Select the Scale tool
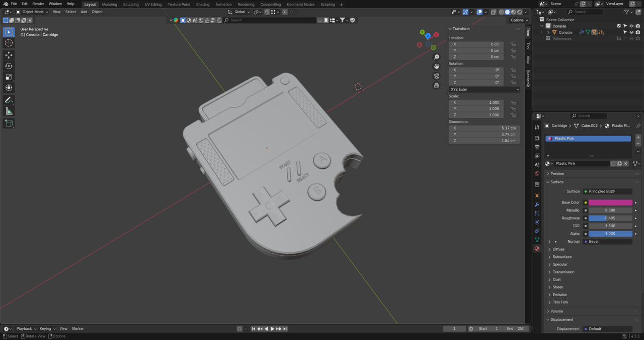Screen dimensions: 644x340 pos(9,77)
